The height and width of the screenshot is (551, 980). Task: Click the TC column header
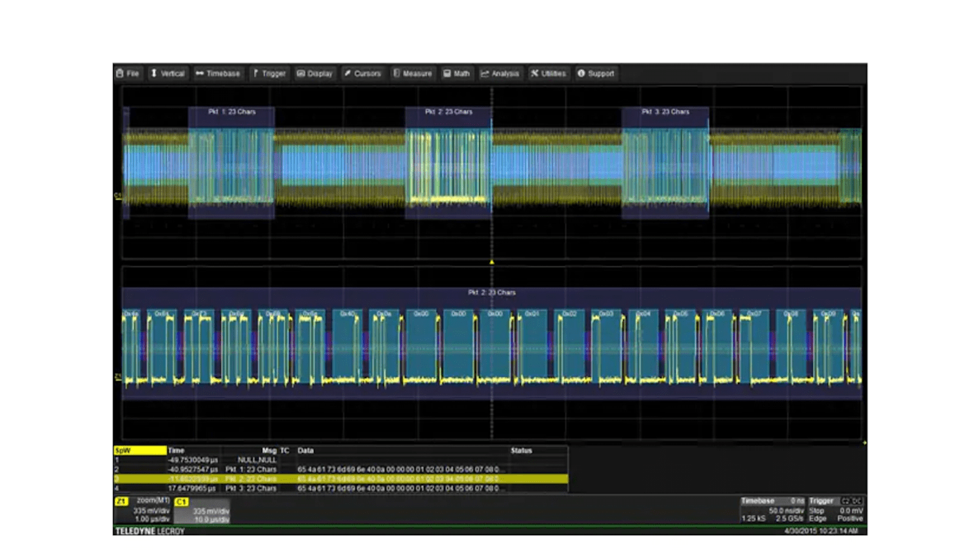pyautogui.click(x=284, y=450)
